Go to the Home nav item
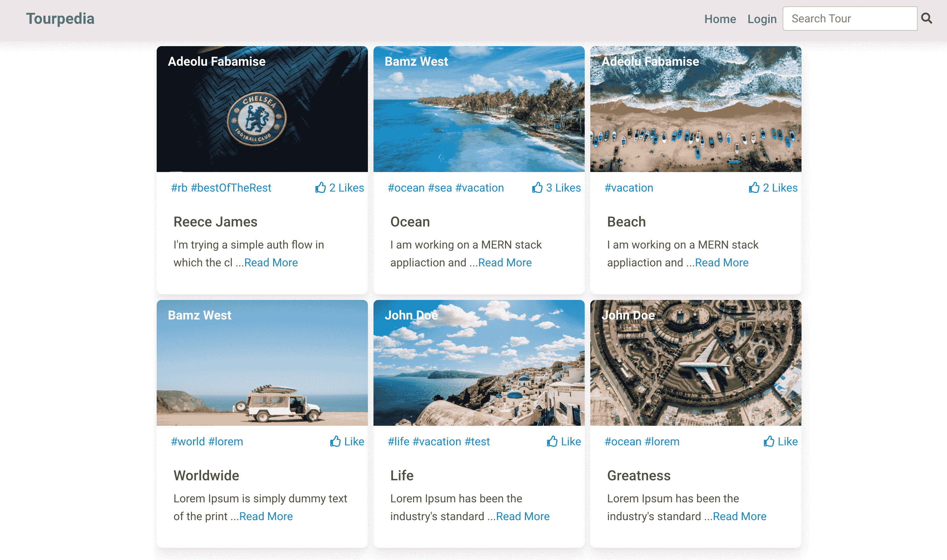 (x=720, y=19)
